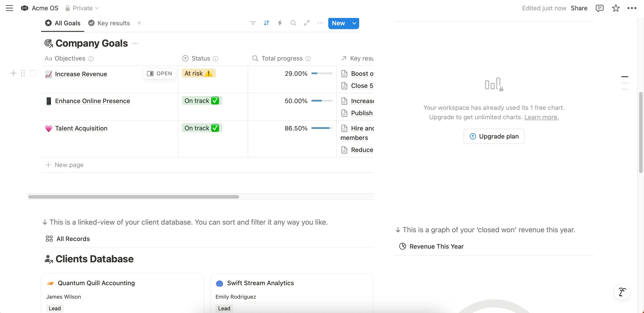The height and width of the screenshot is (313, 644).
Task: Click the Swift Stream Analytics logo icon
Action: pyautogui.click(x=219, y=283)
